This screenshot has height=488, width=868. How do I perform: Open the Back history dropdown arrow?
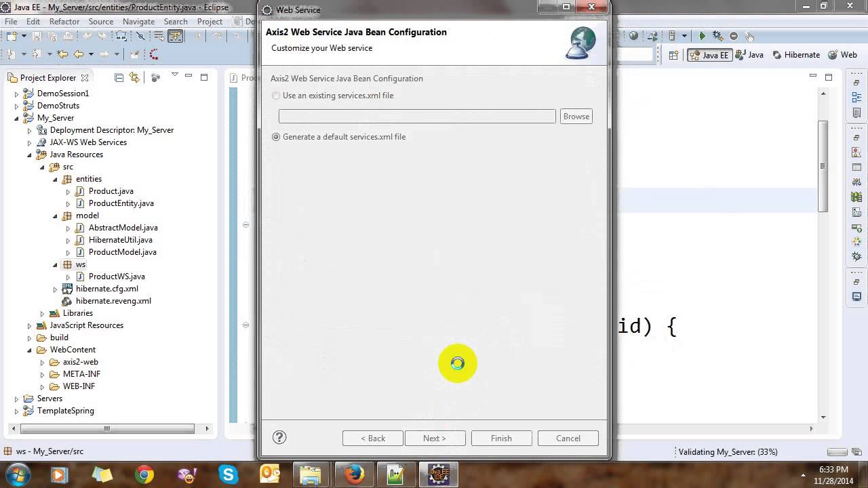pyautogui.click(x=91, y=54)
